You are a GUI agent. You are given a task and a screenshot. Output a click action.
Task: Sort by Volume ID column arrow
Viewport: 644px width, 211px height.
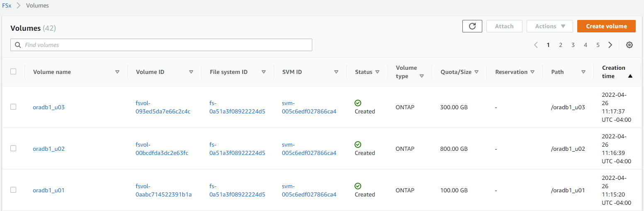pyautogui.click(x=191, y=72)
